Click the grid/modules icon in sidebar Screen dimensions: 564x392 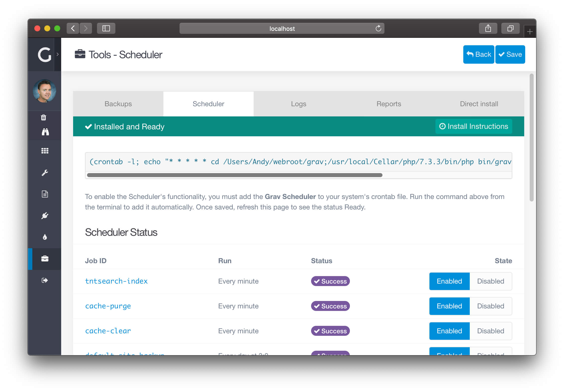click(x=45, y=151)
